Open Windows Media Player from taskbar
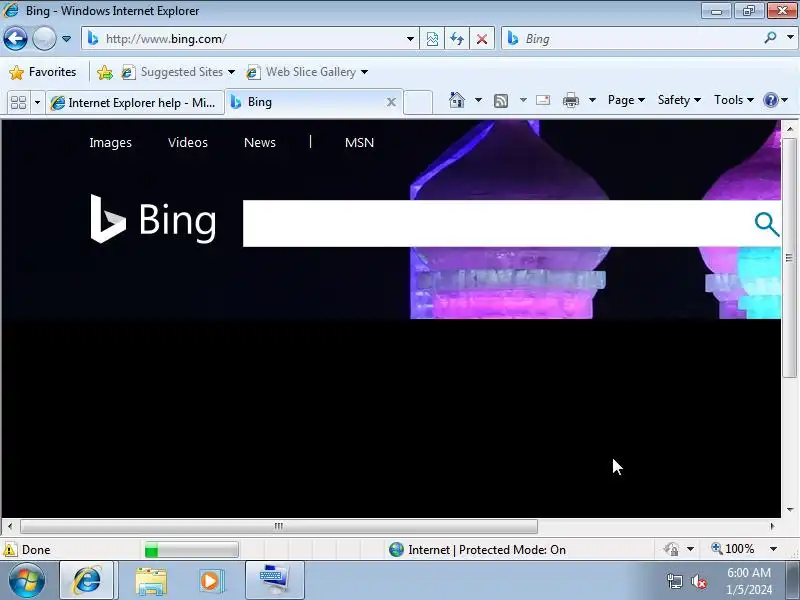 coord(210,581)
